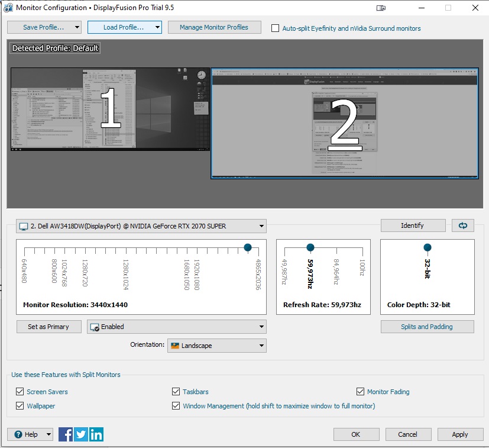Expand the Load Profile dropdown

[124, 27]
